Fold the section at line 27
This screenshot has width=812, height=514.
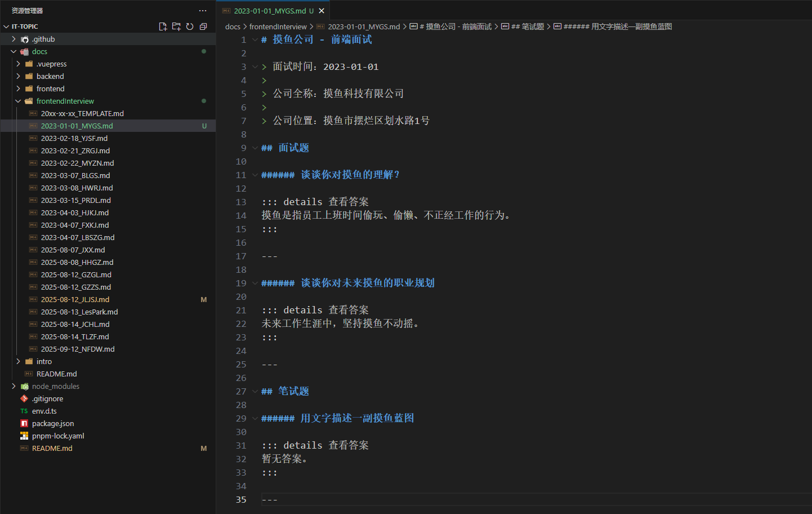[255, 392]
